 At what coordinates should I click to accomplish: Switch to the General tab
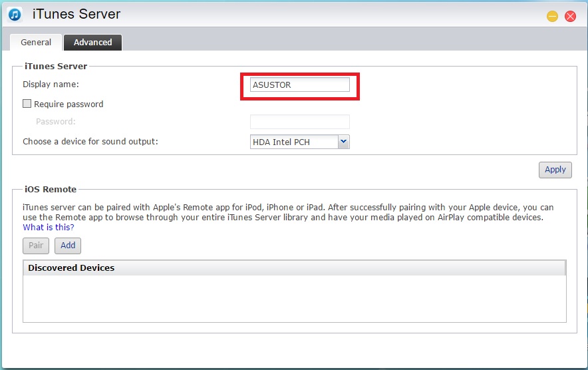coord(36,43)
